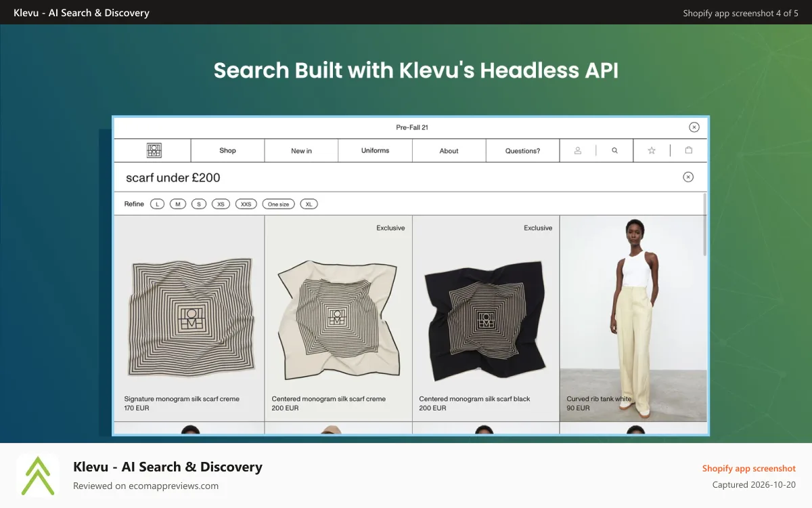Click the Captured 2026-10-20 text

coord(754,485)
